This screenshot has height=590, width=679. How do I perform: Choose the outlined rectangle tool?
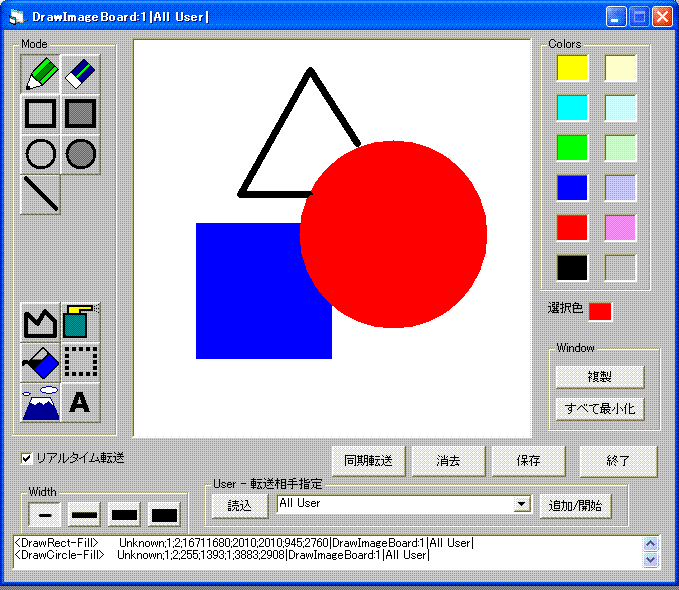(x=40, y=114)
